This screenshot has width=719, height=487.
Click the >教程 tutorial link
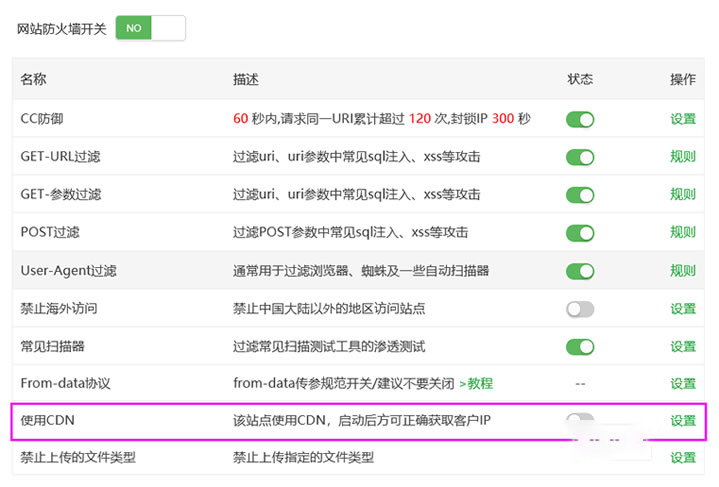click(475, 384)
